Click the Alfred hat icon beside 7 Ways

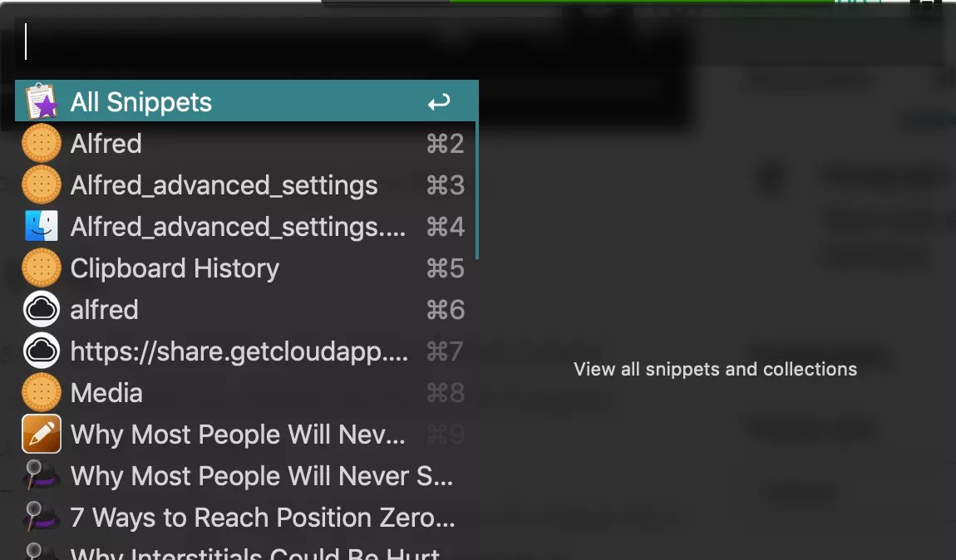pyautogui.click(x=42, y=516)
